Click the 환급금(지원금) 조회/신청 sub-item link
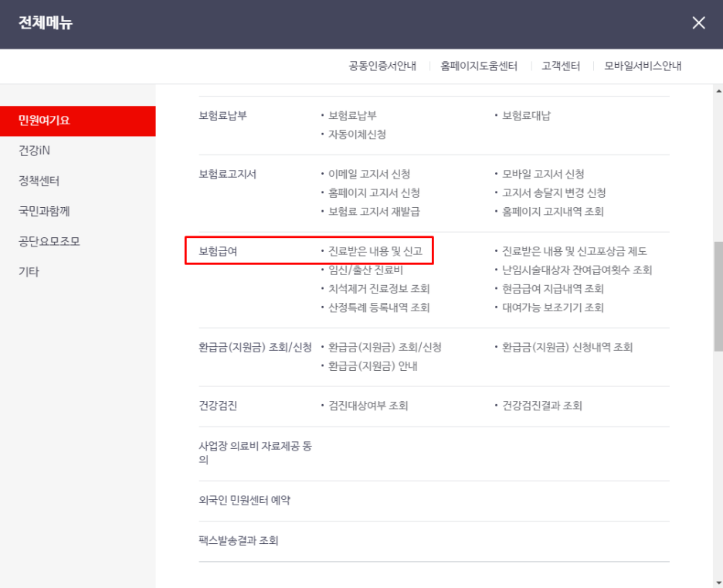723x588 pixels. point(385,347)
